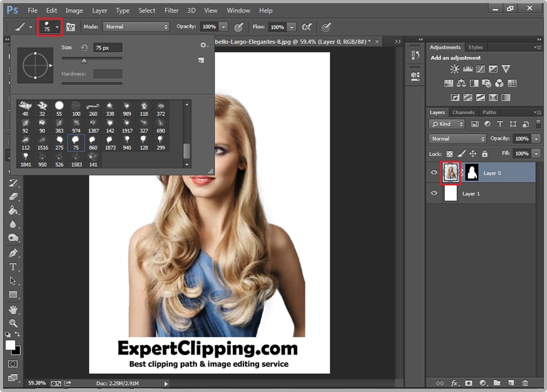The height and width of the screenshot is (392, 547).
Task: Click the Paint Bucket tool
Action: pos(13,210)
